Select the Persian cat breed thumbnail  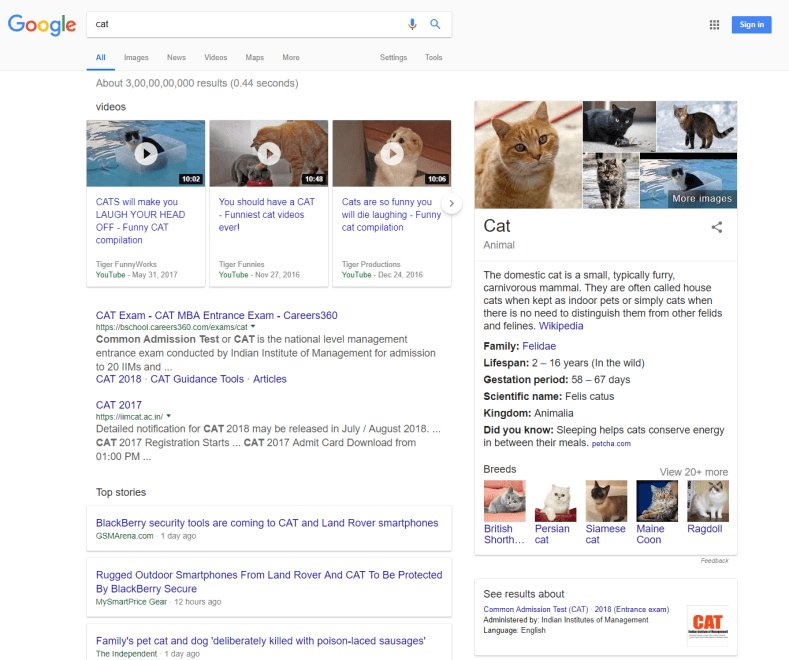(x=556, y=501)
